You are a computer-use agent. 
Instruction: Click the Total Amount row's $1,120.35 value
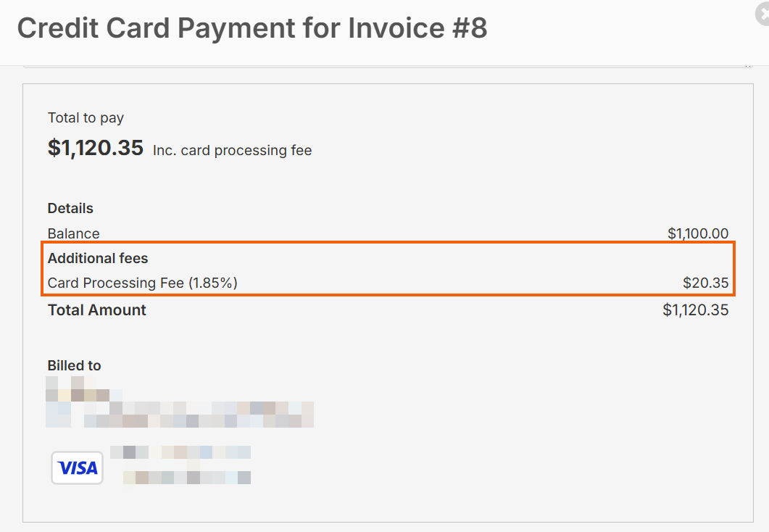pos(695,310)
